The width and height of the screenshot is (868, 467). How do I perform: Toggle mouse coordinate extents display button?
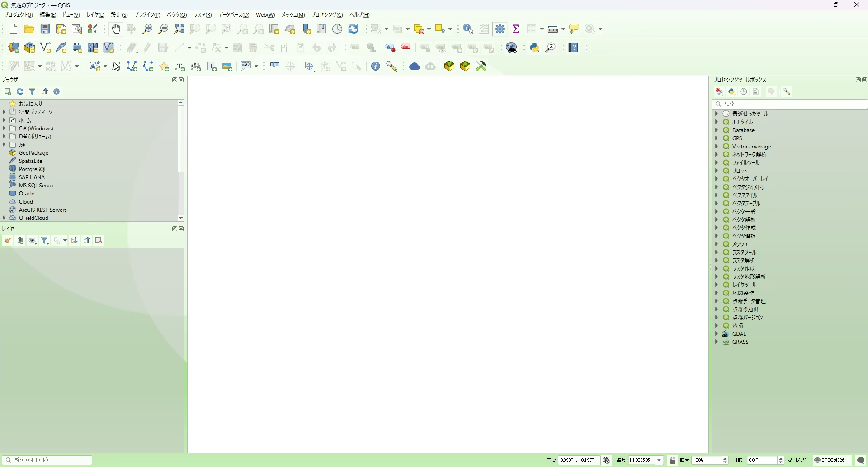[607, 461]
